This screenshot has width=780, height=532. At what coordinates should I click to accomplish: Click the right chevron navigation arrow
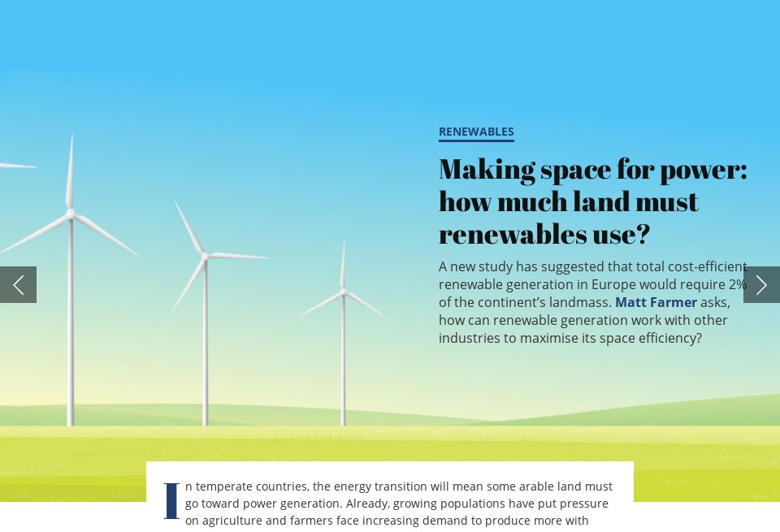point(761,284)
